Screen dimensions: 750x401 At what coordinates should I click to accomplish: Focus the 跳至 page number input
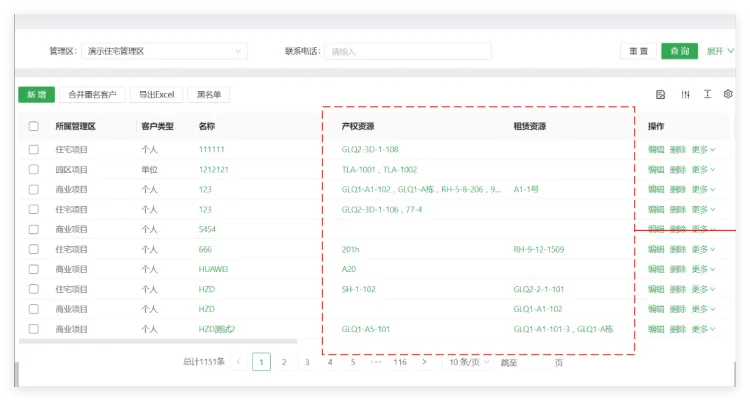(x=536, y=362)
